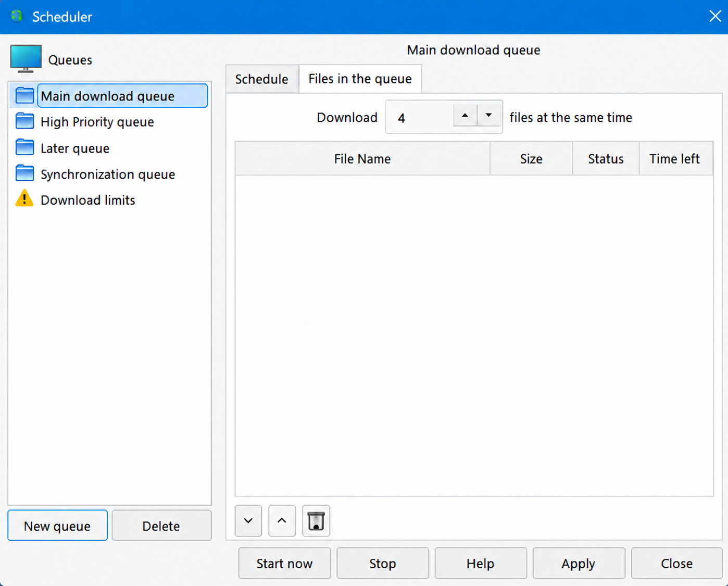Close the Scheduler window
The width and height of the screenshot is (728, 586).
pyautogui.click(x=715, y=16)
